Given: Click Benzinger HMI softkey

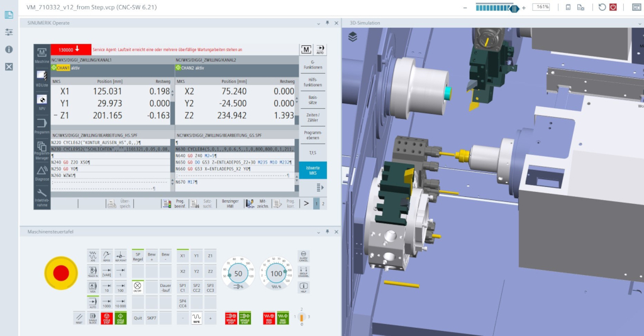Looking at the screenshot, I should click(230, 203).
